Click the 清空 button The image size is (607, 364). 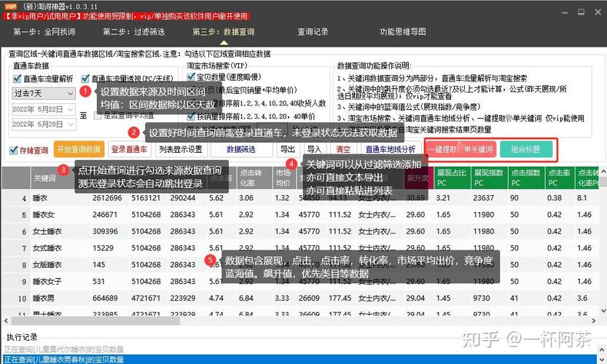(343, 149)
